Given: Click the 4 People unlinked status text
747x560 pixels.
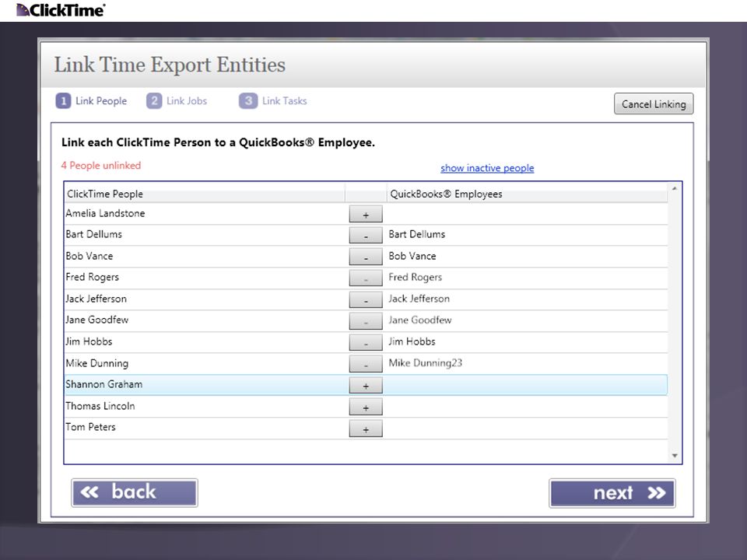Looking at the screenshot, I should 101,166.
